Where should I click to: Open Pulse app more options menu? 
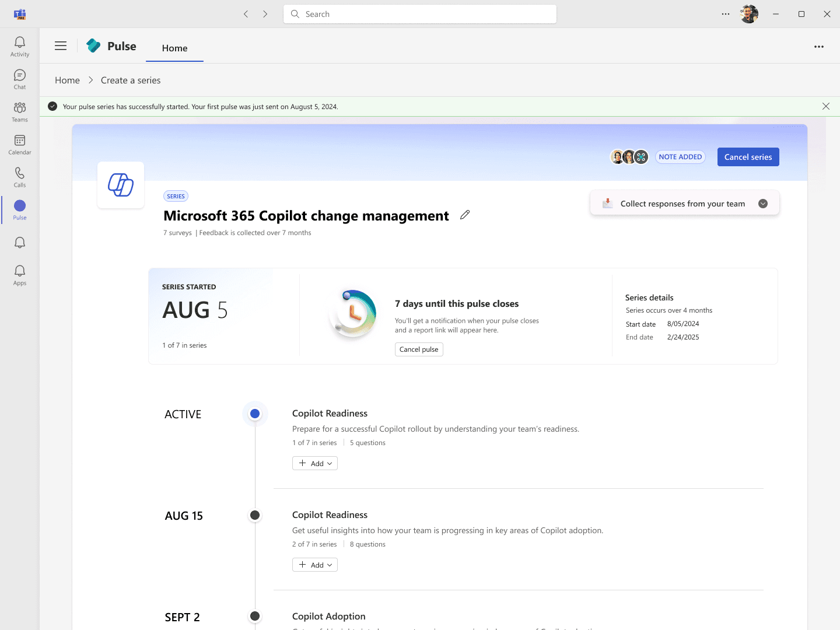819,47
